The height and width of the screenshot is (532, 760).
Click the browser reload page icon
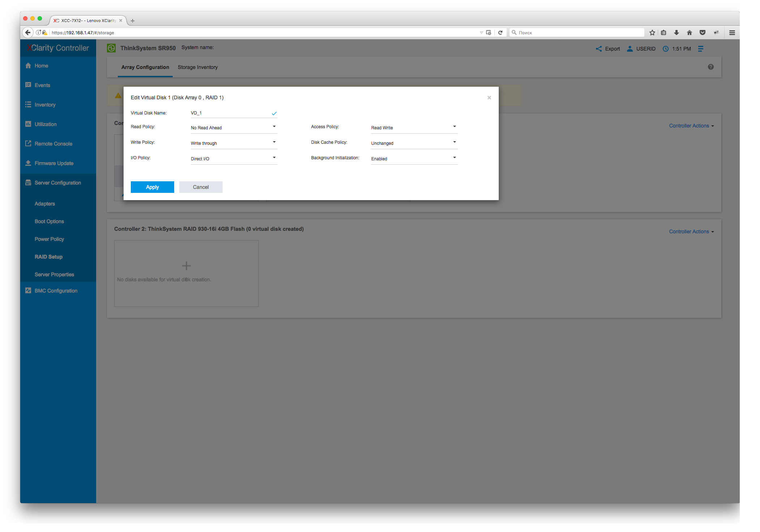tap(500, 33)
